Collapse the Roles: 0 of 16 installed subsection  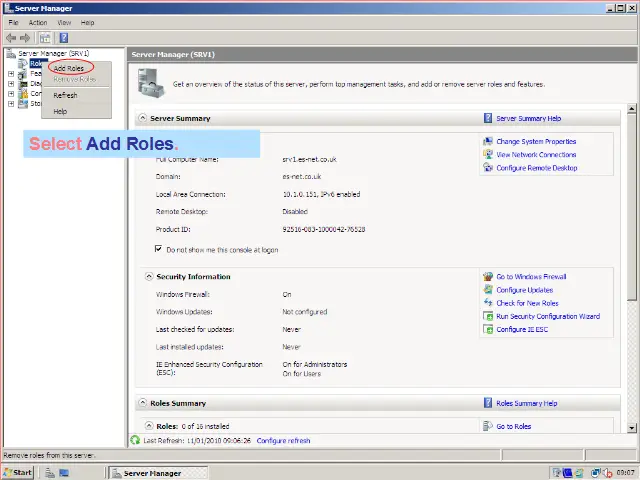pyautogui.click(x=149, y=426)
